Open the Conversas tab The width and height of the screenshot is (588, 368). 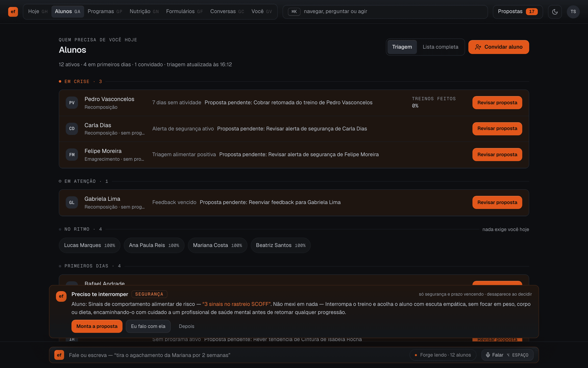coord(227,11)
